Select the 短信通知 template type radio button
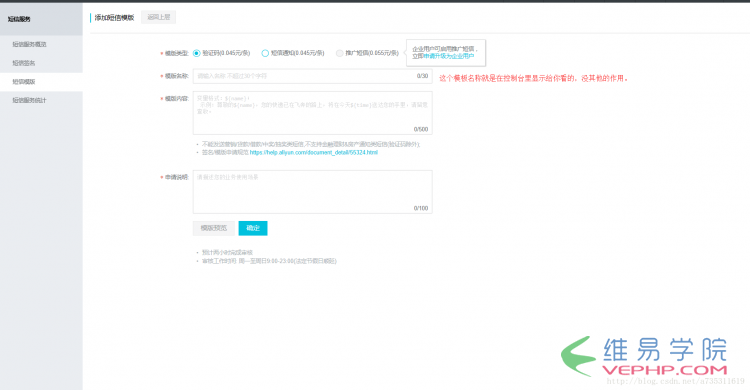750x390 pixels. (265, 53)
